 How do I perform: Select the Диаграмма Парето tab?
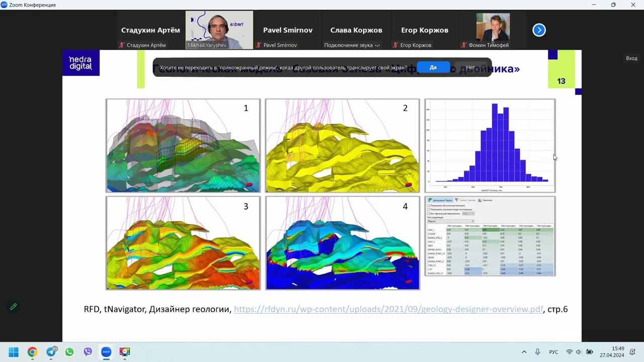coord(440,200)
